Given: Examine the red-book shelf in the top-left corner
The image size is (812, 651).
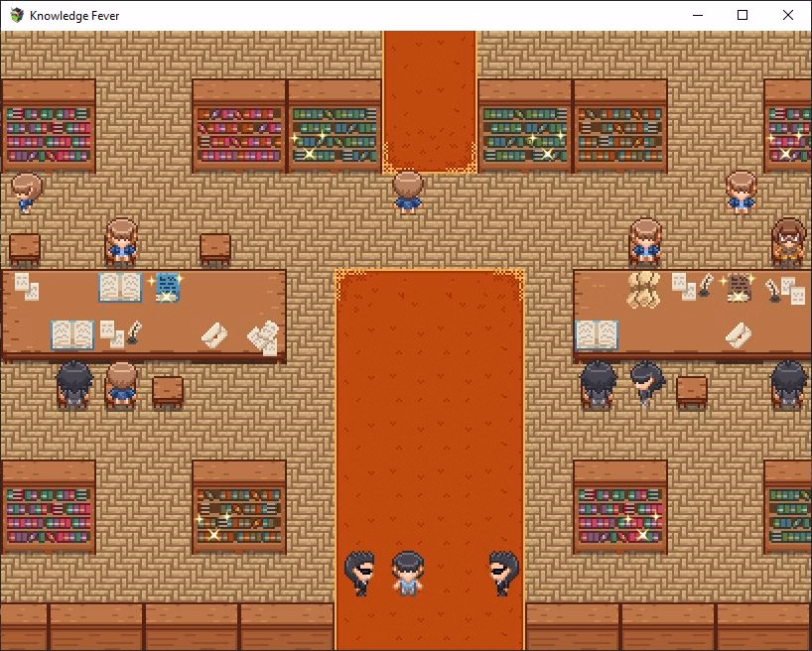Looking at the screenshot, I should [x=49, y=126].
